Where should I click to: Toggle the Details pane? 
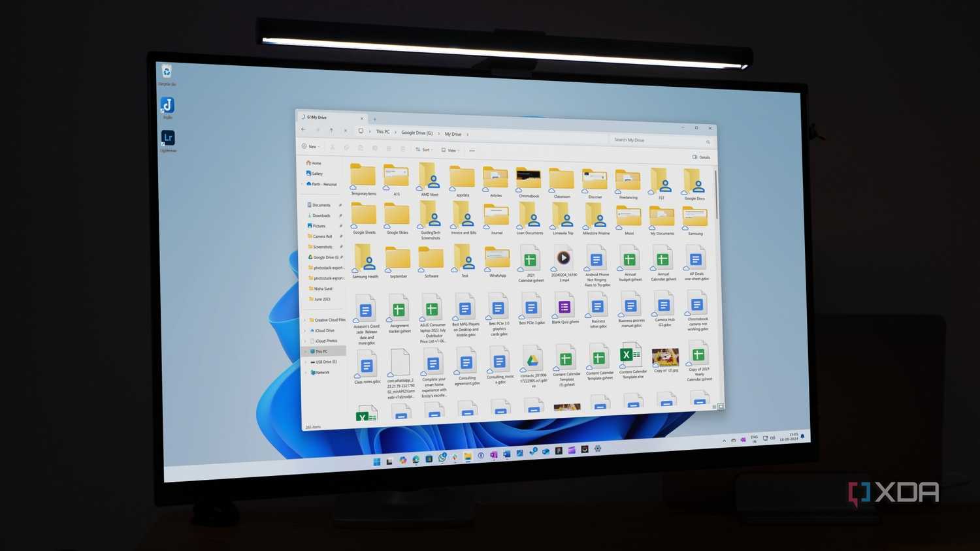click(x=700, y=157)
